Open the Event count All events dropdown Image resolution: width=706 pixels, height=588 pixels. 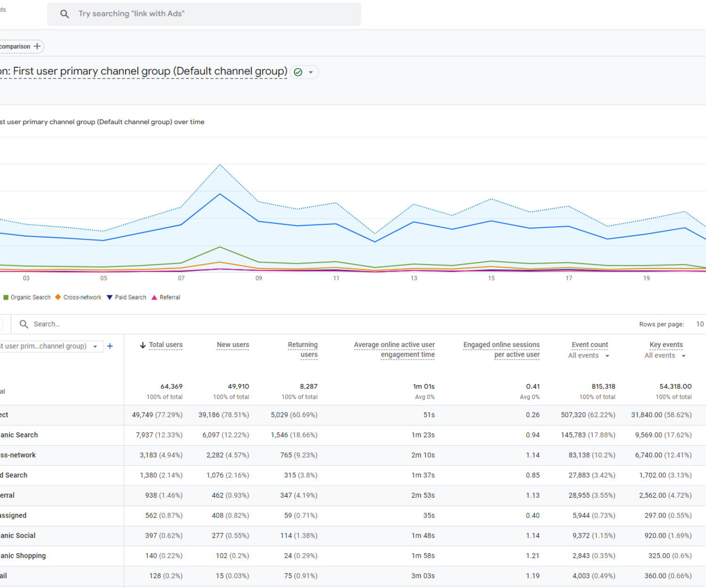point(589,356)
